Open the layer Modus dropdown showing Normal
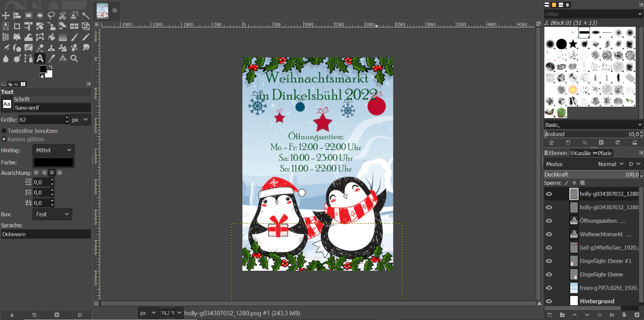 586,164
